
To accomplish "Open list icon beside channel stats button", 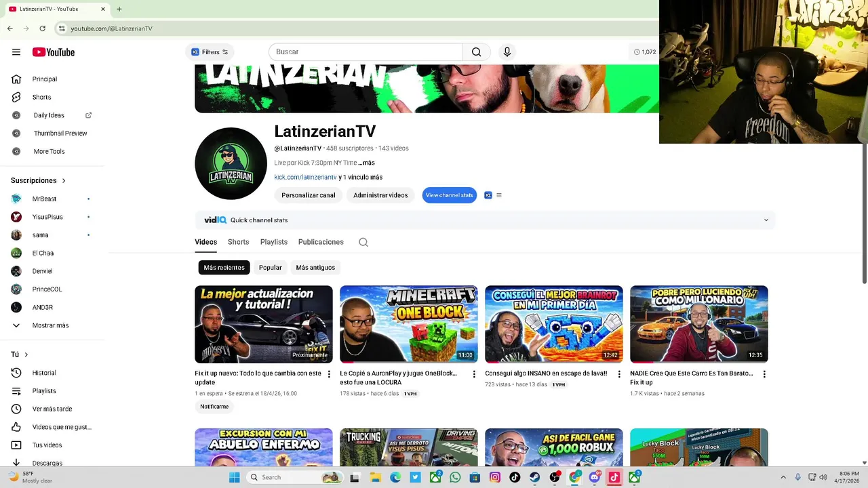I will coord(499,195).
